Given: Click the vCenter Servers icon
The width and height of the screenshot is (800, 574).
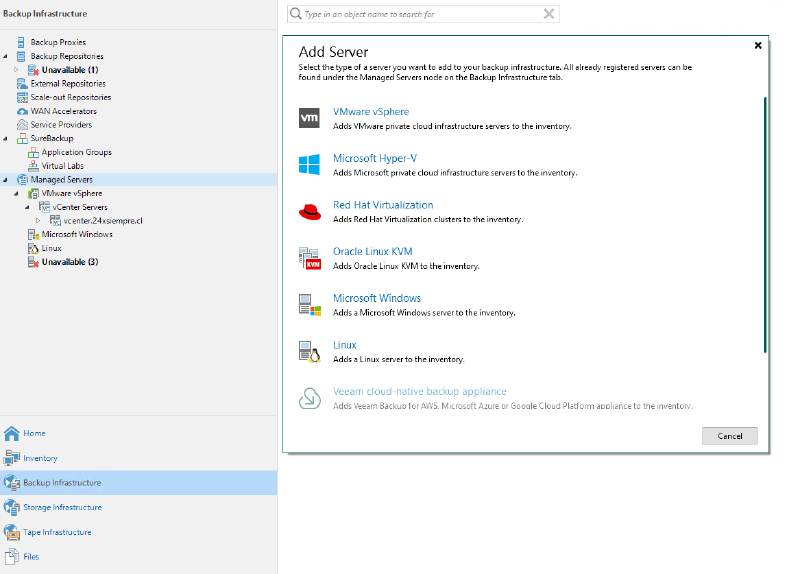Looking at the screenshot, I should click(44, 207).
